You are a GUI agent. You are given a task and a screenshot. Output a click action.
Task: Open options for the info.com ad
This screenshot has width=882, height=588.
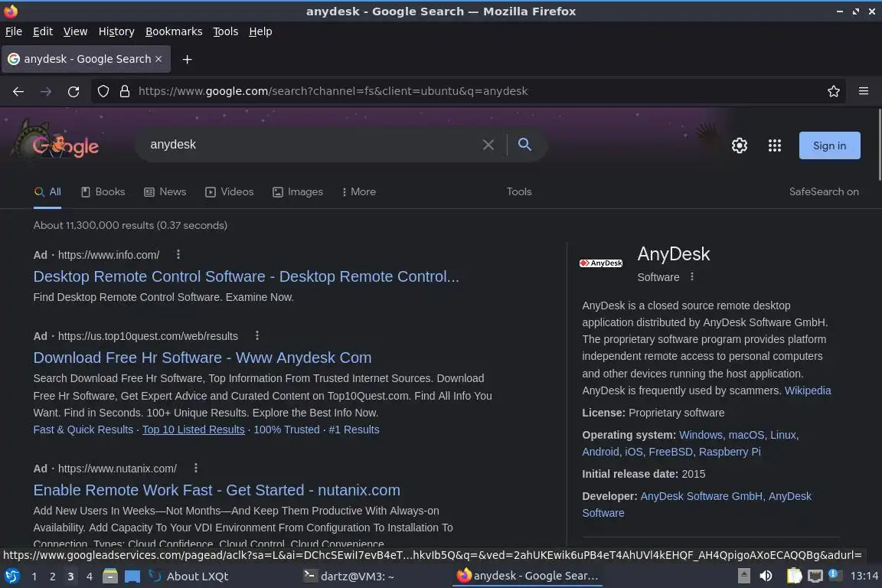tap(178, 254)
